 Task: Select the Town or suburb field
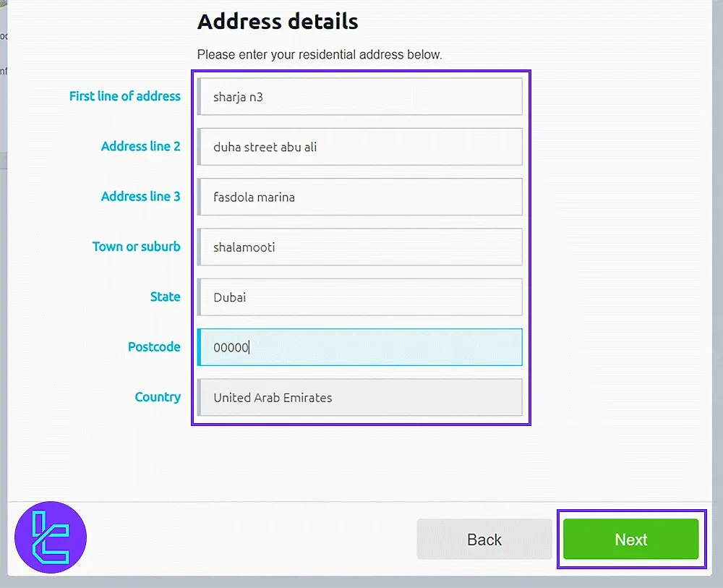[359, 247]
